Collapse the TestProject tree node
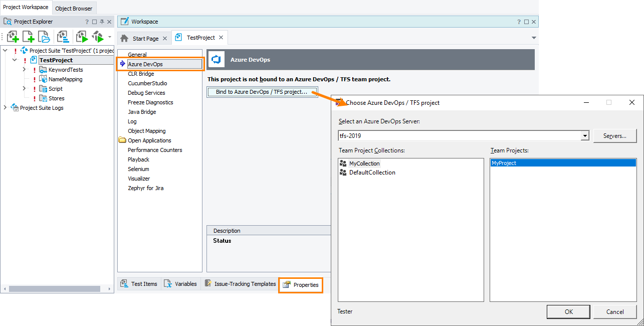The image size is (644, 326). click(15, 60)
